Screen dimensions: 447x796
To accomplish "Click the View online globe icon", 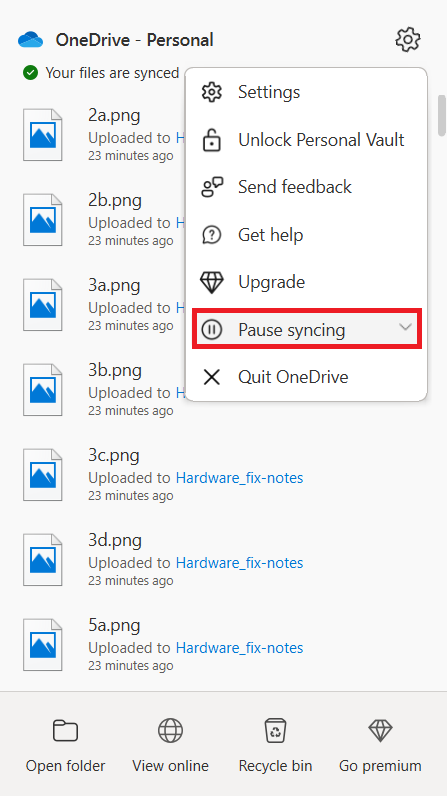I will coord(170,731).
